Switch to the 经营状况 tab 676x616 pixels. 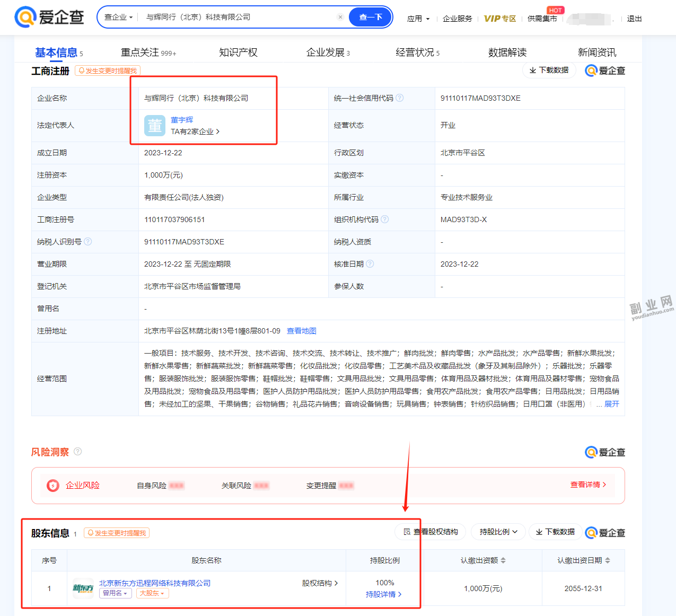[x=418, y=52]
